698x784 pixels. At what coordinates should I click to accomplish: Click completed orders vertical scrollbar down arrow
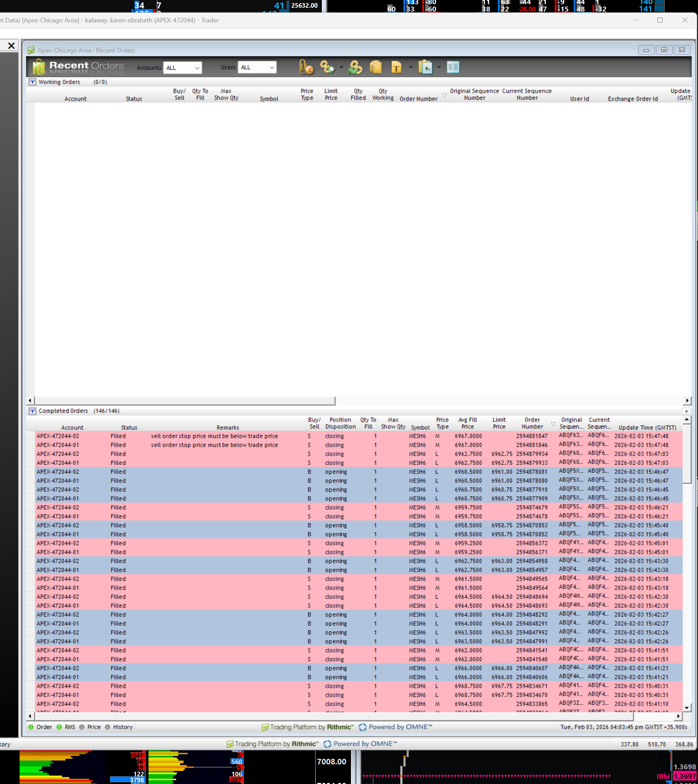pyautogui.click(x=686, y=708)
